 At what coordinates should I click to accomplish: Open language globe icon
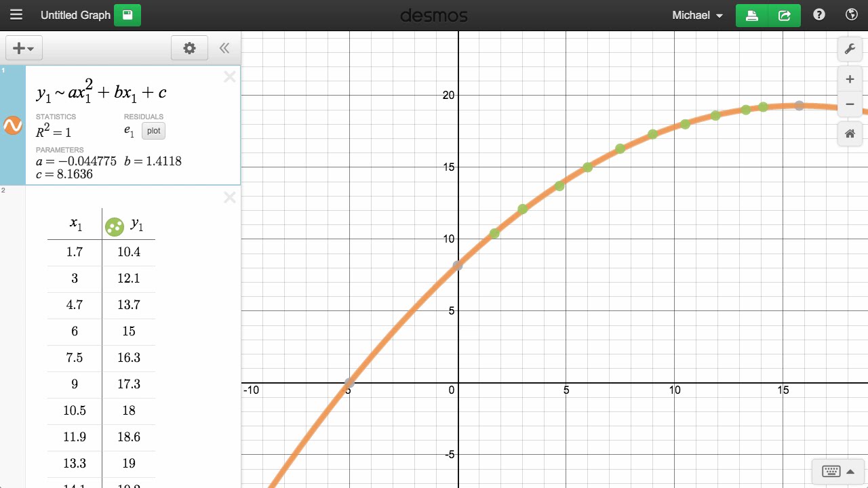(852, 15)
